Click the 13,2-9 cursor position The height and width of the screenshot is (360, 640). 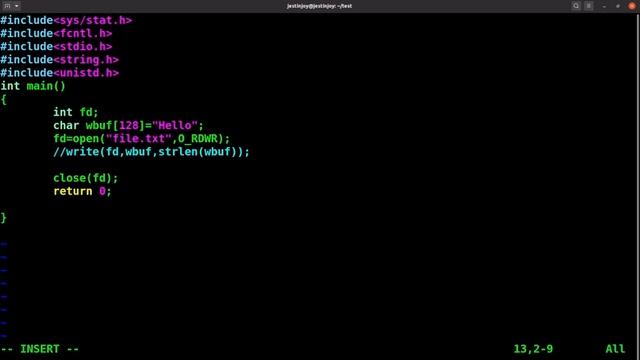(x=533, y=349)
